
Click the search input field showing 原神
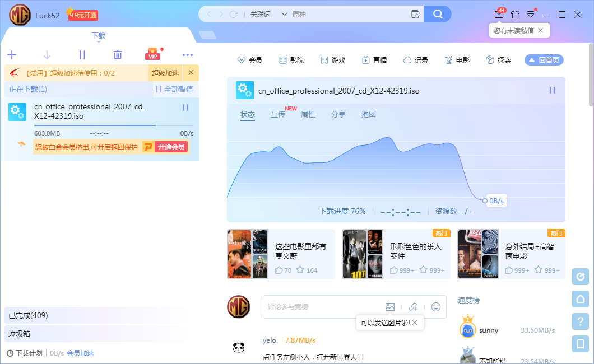tap(349, 15)
